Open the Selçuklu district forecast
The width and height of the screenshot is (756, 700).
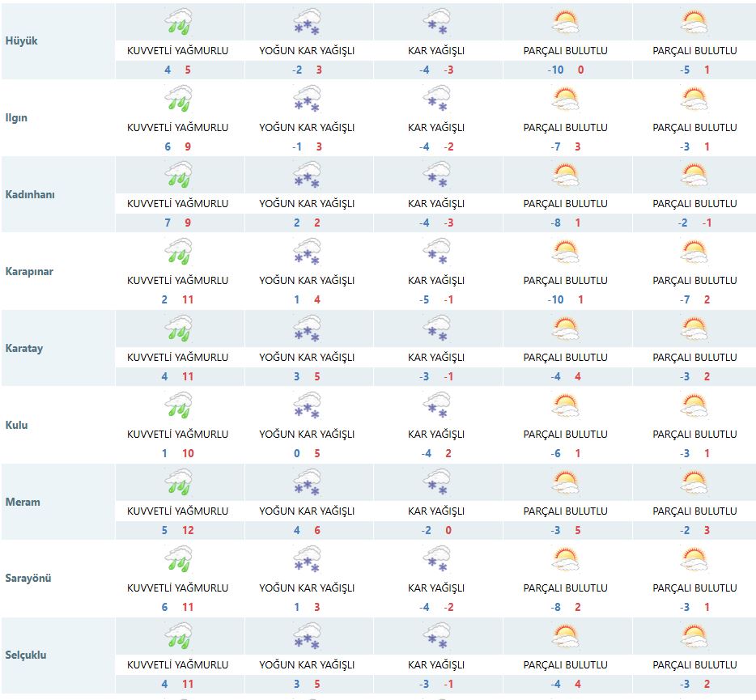(x=26, y=655)
